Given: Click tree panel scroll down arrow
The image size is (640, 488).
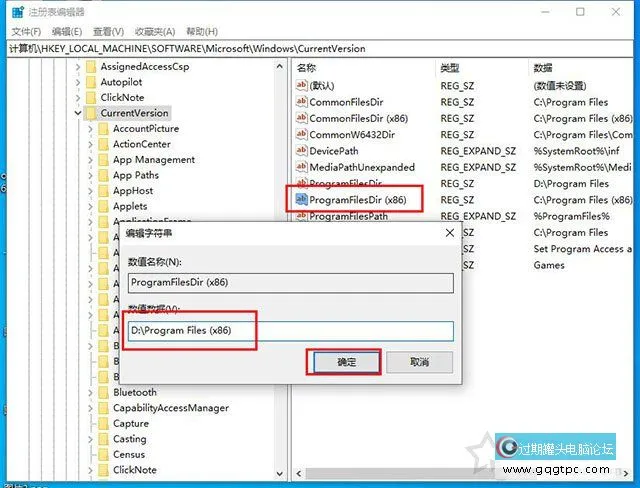Looking at the screenshot, I should (280, 474).
